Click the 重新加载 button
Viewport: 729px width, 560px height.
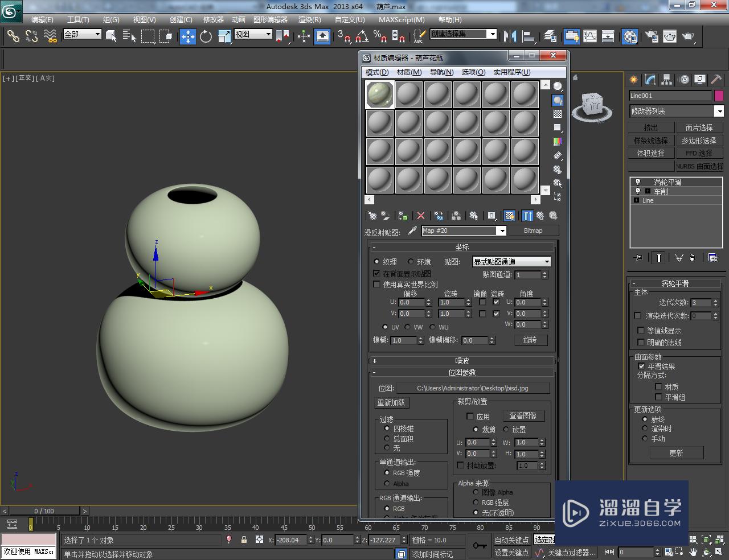(391, 402)
